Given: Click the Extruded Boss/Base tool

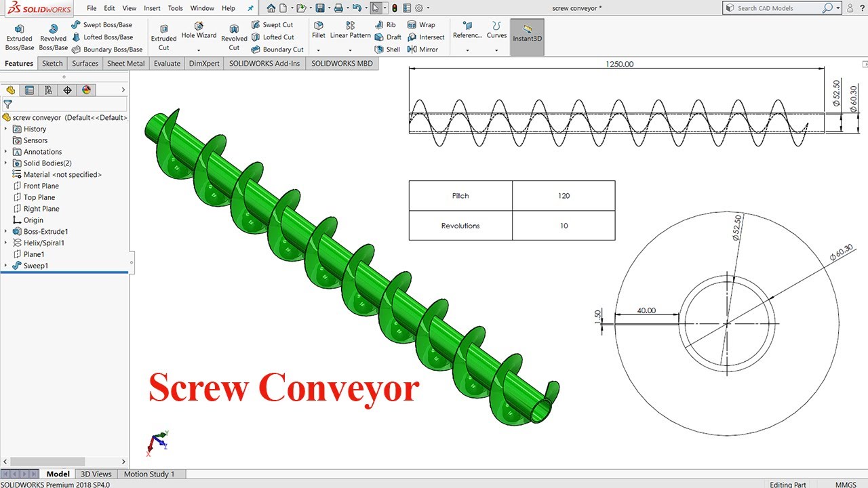Looking at the screenshot, I should pos(20,38).
